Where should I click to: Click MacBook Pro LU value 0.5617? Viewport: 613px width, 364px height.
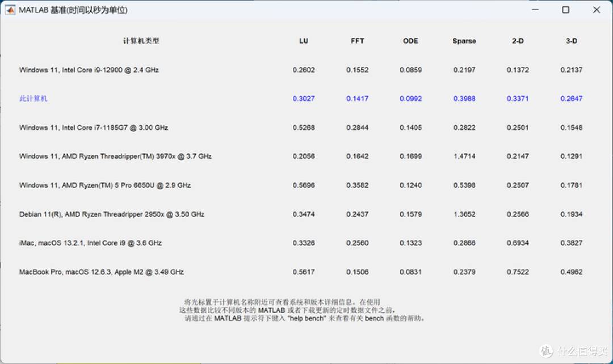[x=304, y=272]
